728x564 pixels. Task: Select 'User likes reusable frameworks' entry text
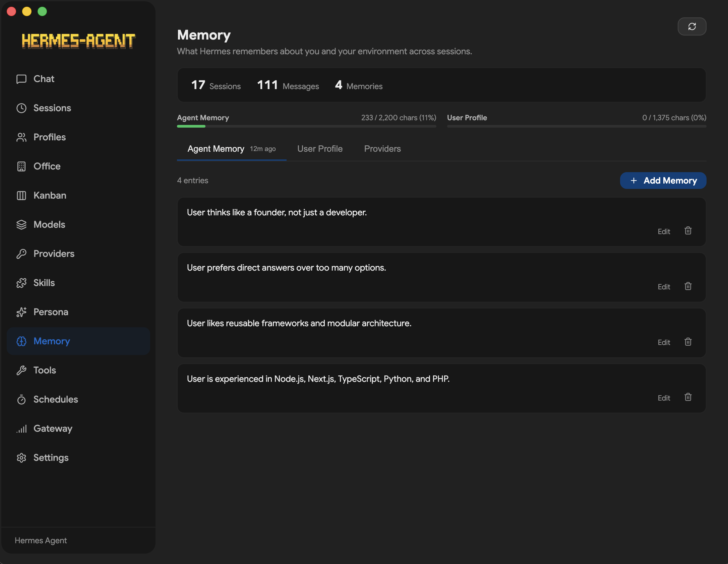point(299,324)
